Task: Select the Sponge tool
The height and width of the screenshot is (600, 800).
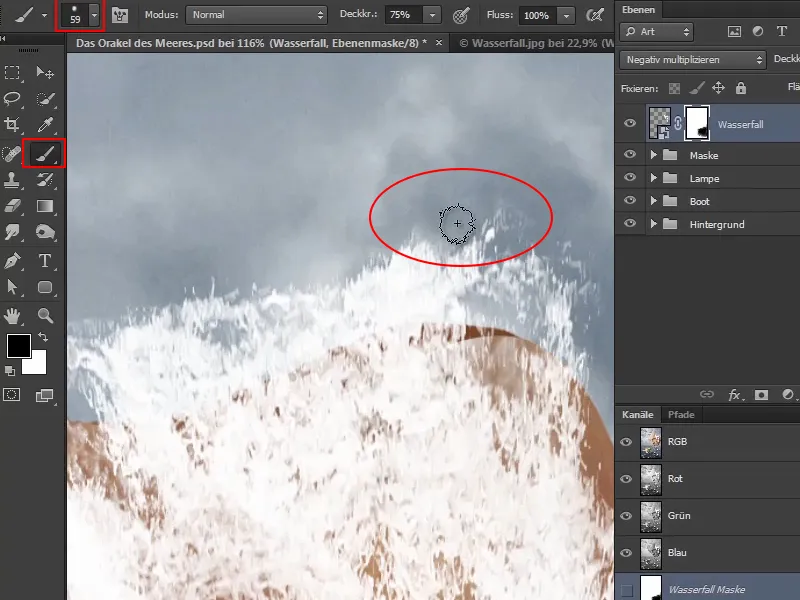Action: [x=45, y=232]
